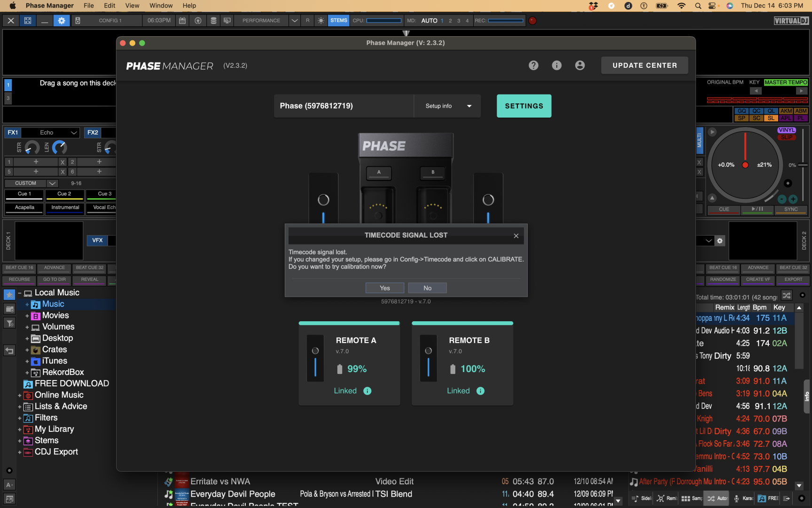Toggle STEMS mode in toolbar

(339, 21)
